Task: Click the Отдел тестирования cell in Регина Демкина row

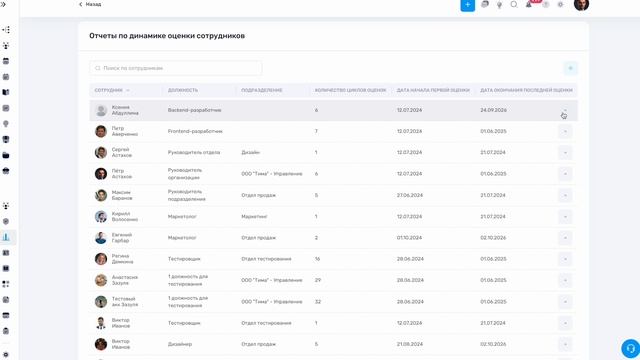Action: click(x=266, y=259)
